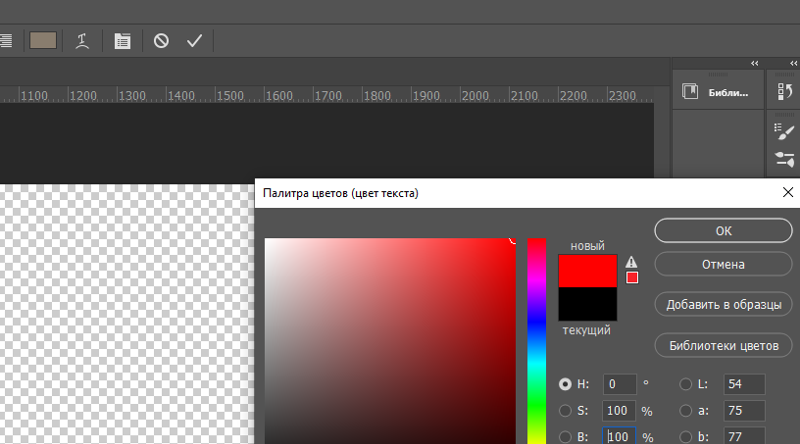
Task: Click the b value field showing 77
Action: click(744, 436)
